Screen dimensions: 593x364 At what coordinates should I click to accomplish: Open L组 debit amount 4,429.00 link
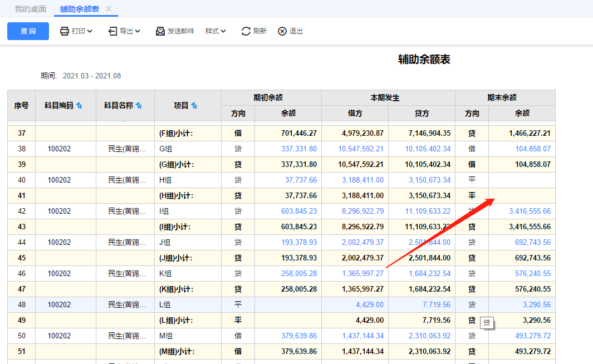[x=370, y=304]
